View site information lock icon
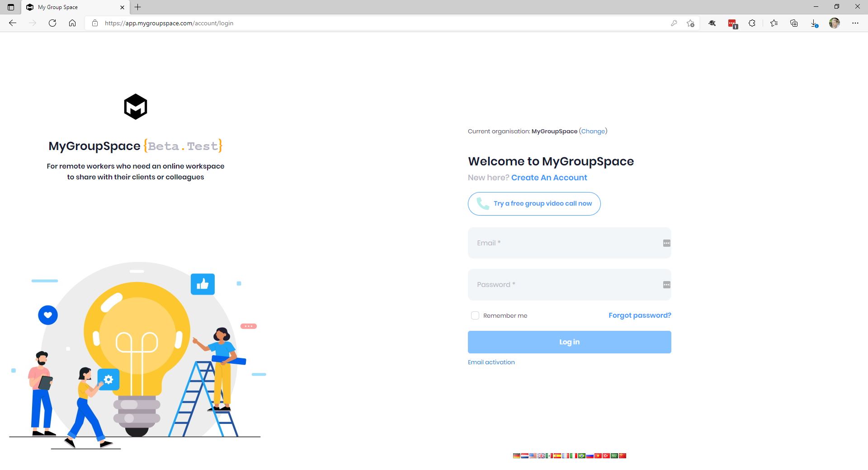Image resolution: width=868 pixels, height=470 pixels. click(x=94, y=23)
